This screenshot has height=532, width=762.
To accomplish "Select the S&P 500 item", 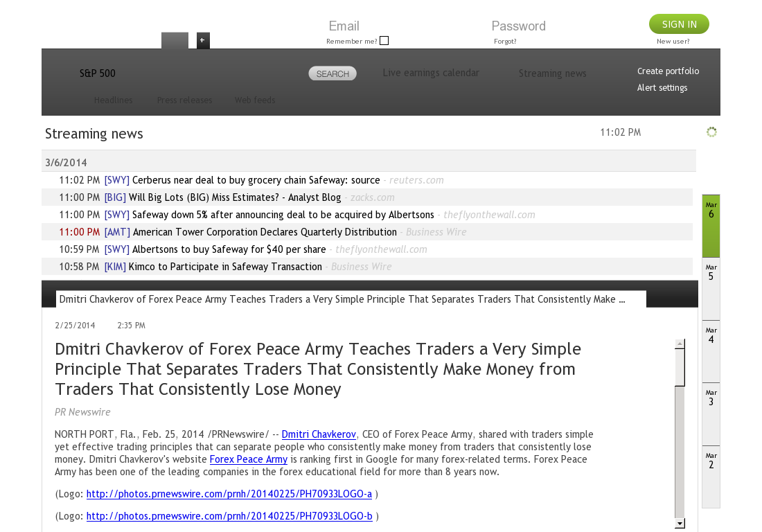I will [x=98, y=73].
